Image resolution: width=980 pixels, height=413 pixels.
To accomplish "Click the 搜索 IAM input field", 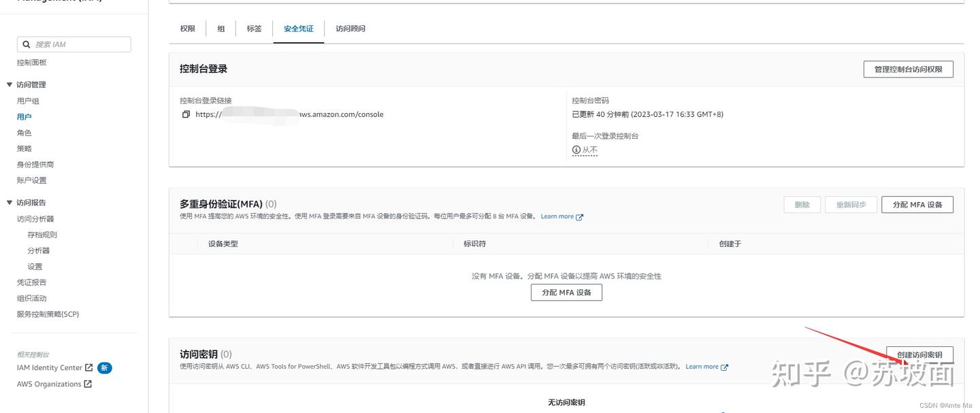I will pos(73,44).
